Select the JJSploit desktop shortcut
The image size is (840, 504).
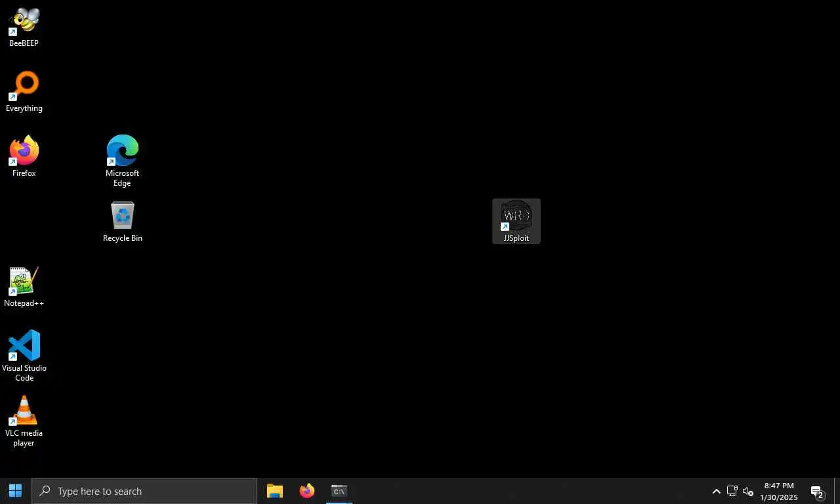coord(516,221)
